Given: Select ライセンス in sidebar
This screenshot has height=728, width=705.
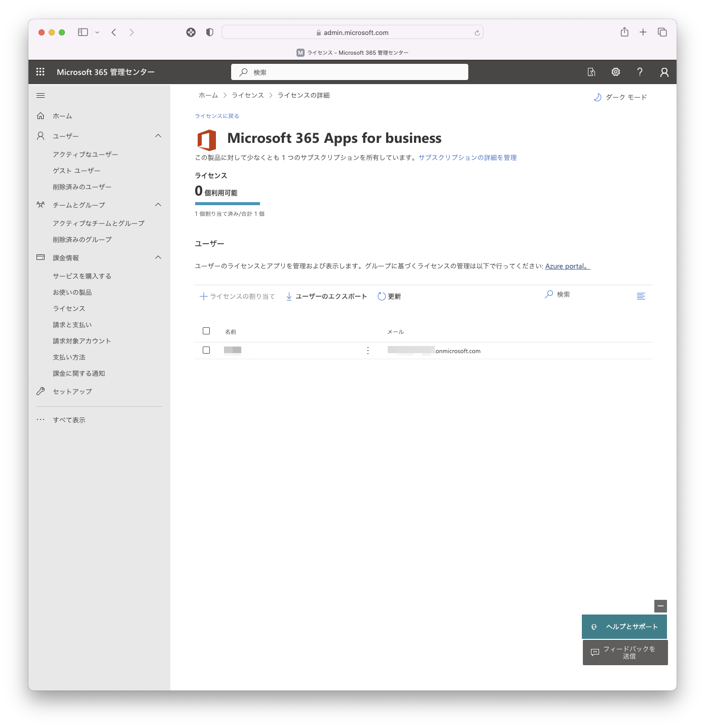Looking at the screenshot, I should (x=69, y=309).
